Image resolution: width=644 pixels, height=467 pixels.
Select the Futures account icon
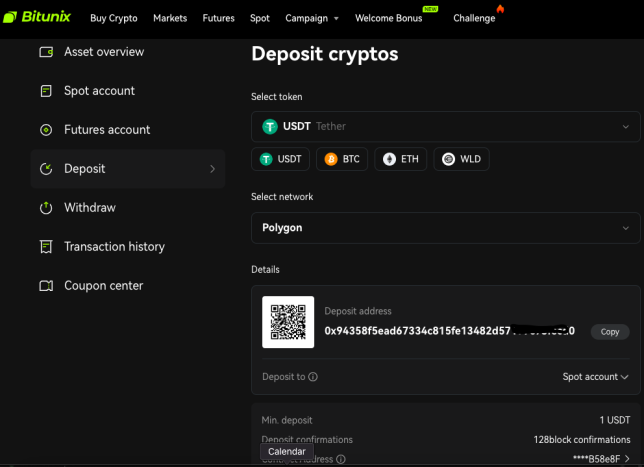pyautogui.click(x=46, y=130)
